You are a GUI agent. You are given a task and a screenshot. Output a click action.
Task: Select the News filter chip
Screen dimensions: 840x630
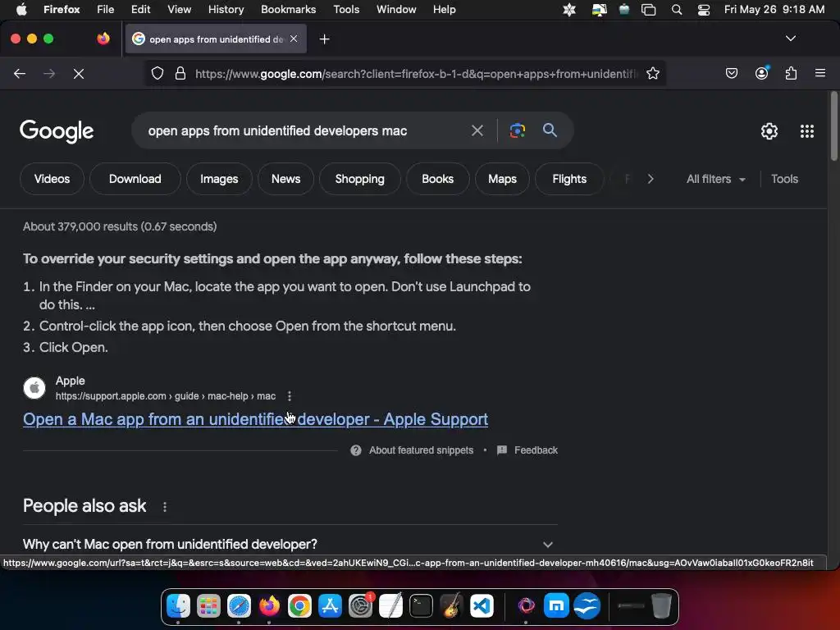click(285, 179)
